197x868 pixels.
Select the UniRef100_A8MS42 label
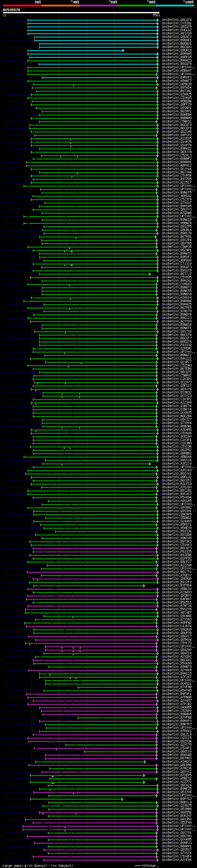176,196
